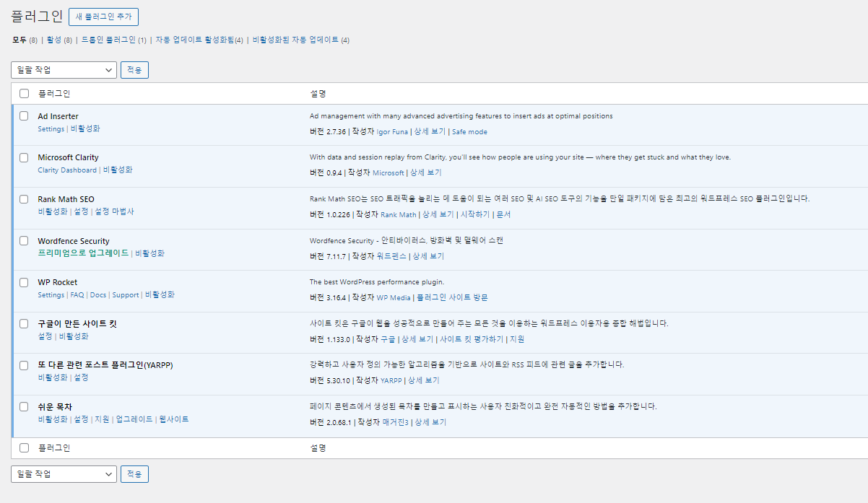The height and width of the screenshot is (503, 868).
Task: Open Site Kit 지원 link
Action: (x=517, y=339)
